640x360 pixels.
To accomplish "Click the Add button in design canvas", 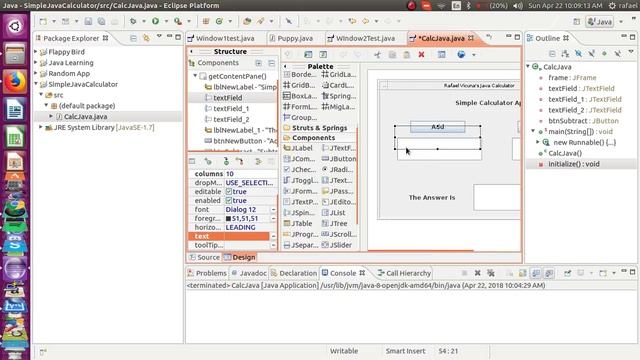I will 438,127.
